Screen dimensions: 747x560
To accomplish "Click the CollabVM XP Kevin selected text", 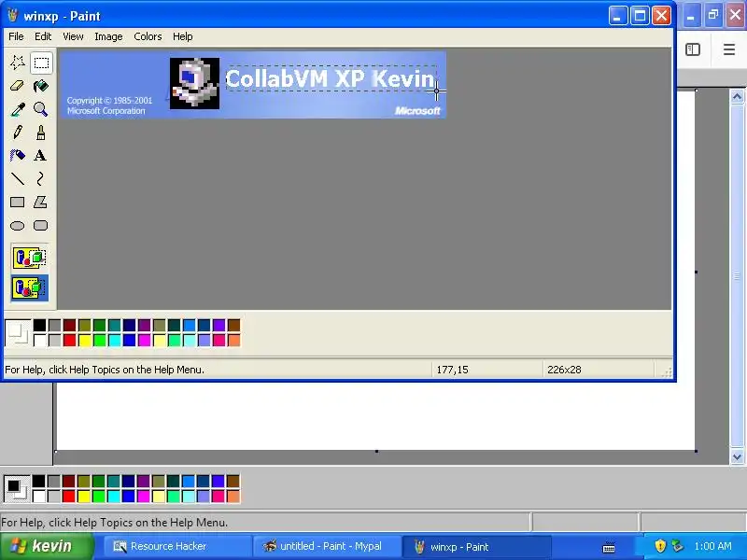I will point(331,78).
